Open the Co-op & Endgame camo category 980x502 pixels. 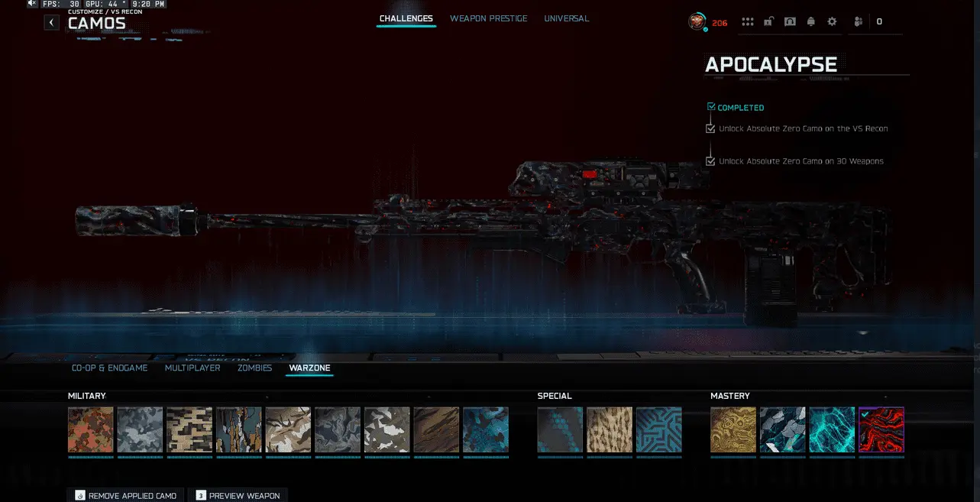(109, 368)
